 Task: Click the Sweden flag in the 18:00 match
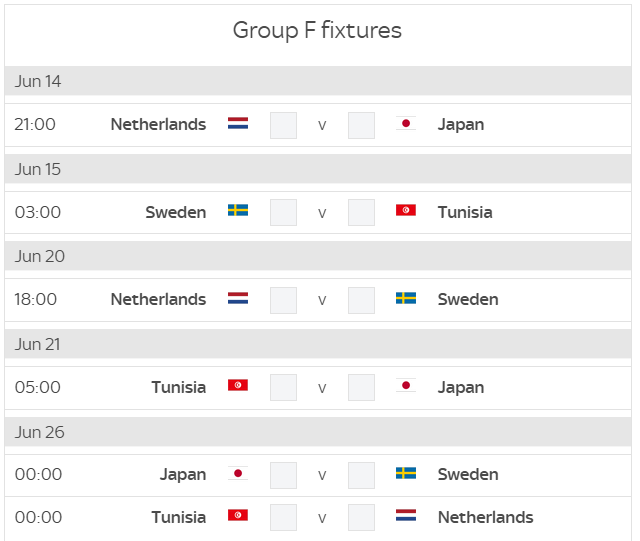(x=406, y=298)
